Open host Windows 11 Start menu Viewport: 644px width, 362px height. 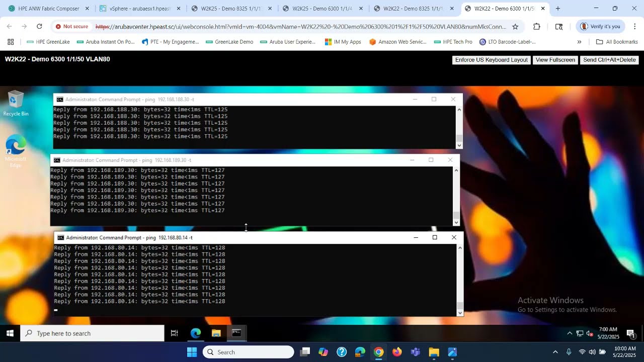click(192, 352)
